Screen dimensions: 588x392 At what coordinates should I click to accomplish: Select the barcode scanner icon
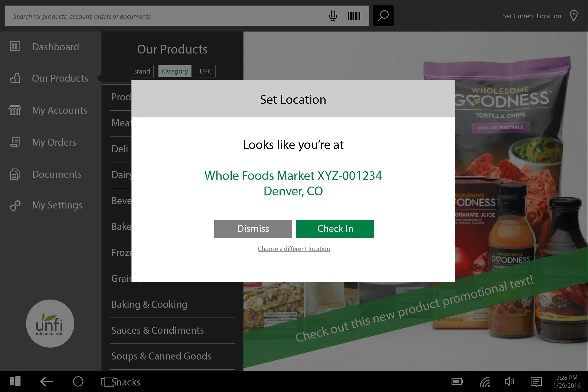(354, 16)
